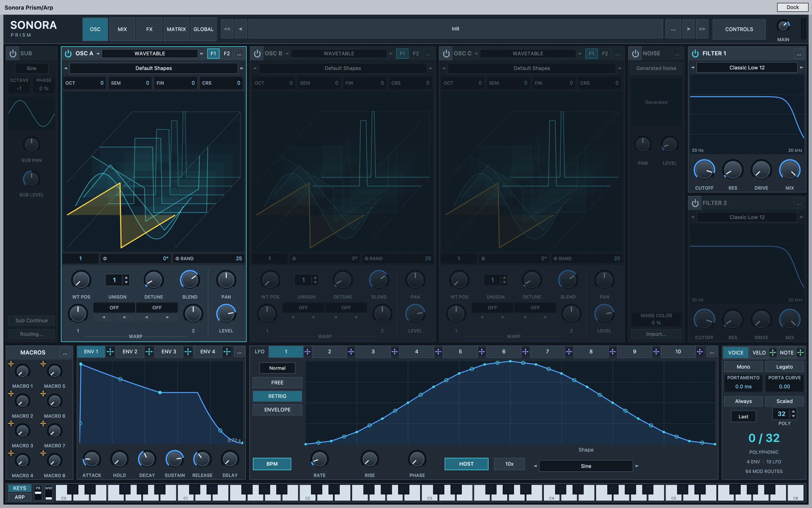The height and width of the screenshot is (508, 812).
Task: Enable the LFO RETRIG mode
Action: click(x=277, y=396)
